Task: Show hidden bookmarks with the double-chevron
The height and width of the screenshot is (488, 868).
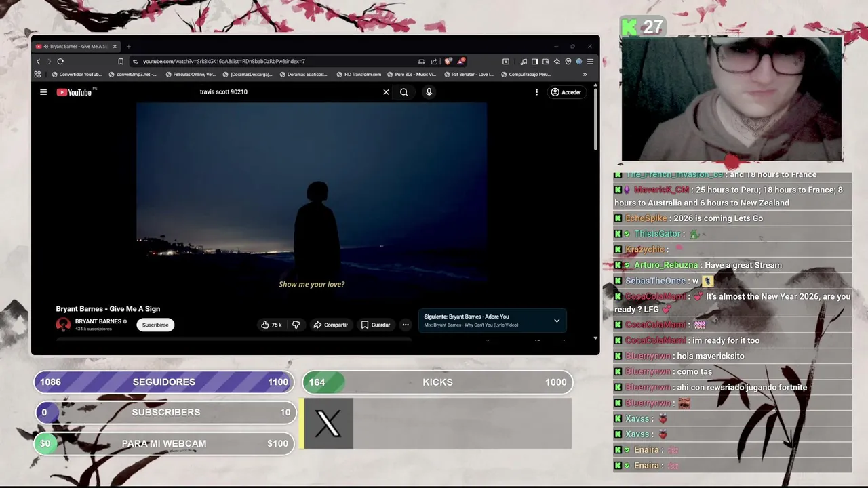Action: coord(585,75)
